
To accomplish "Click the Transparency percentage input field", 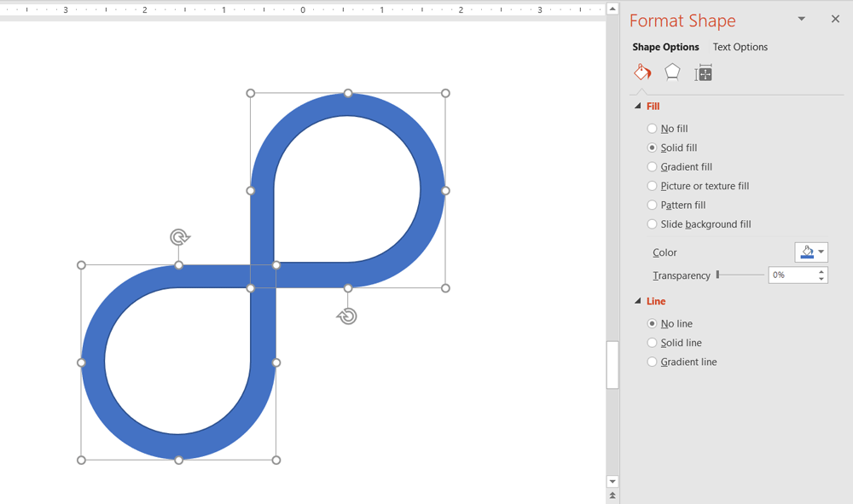I will (x=792, y=275).
